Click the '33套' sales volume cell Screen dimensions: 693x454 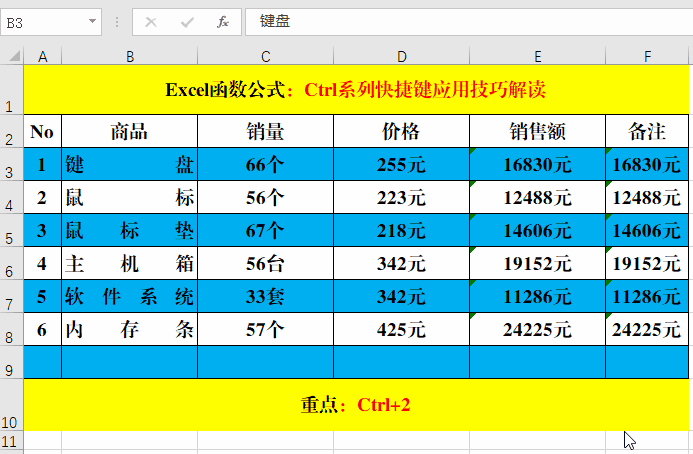point(265,296)
